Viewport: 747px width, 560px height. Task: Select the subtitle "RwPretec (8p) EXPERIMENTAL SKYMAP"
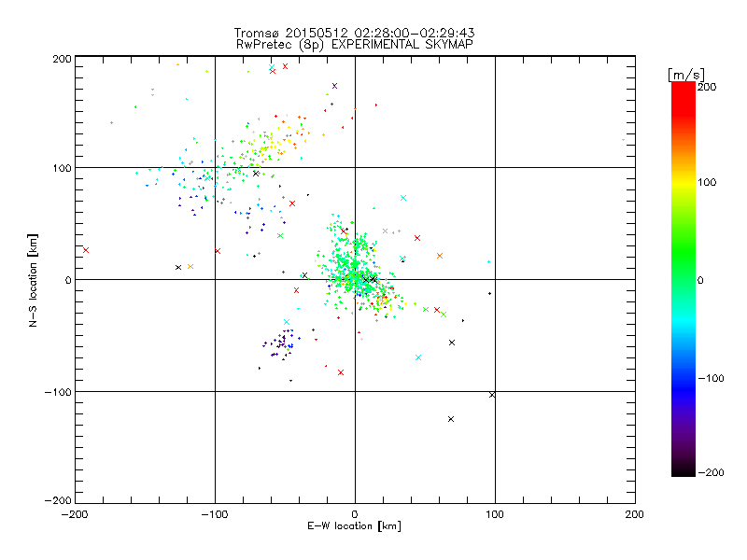click(355, 45)
